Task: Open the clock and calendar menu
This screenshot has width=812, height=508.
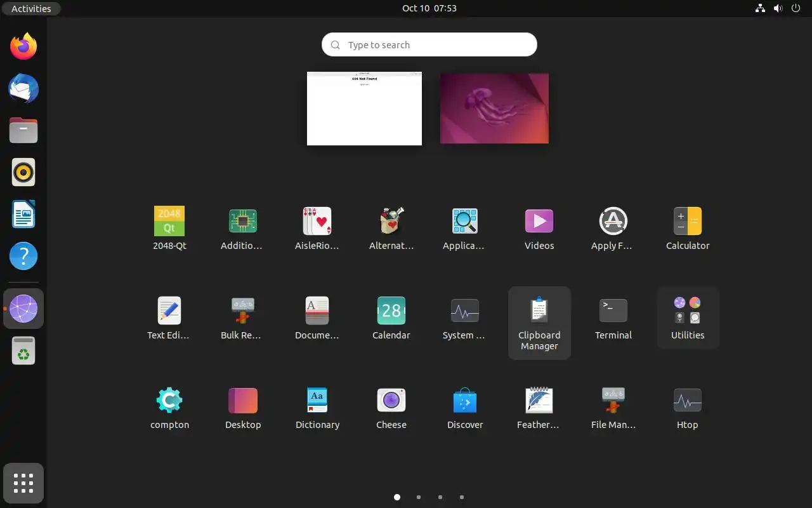Action: tap(429, 8)
